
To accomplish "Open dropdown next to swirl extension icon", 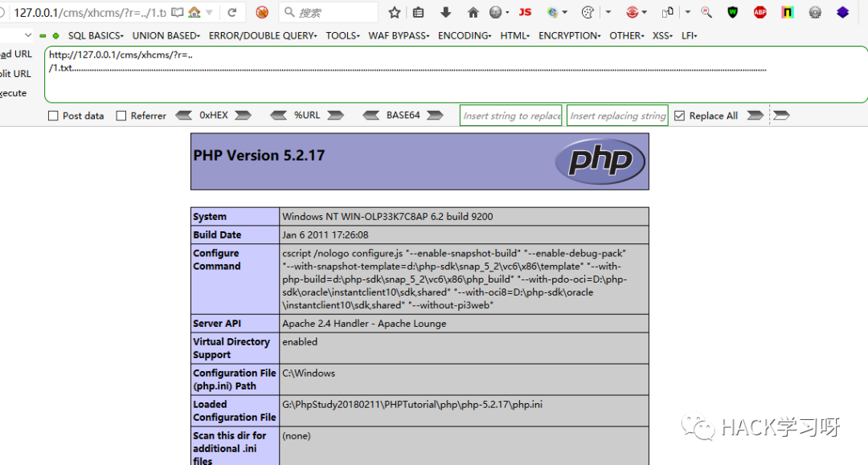I will (x=565, y=12).
